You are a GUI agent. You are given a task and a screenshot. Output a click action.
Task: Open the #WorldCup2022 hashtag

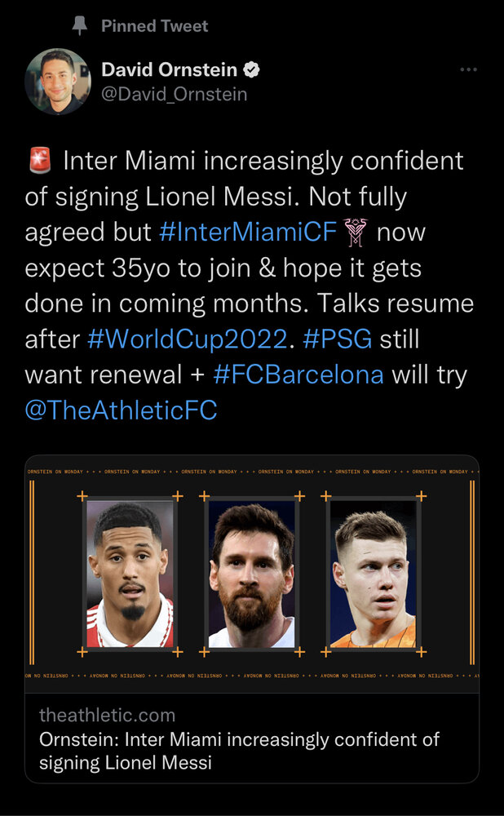[x=187, y=339]
